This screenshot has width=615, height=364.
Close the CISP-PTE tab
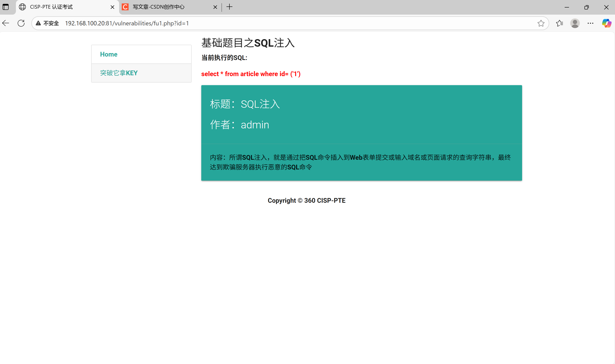pyautogui.click(x=112, y=7)
